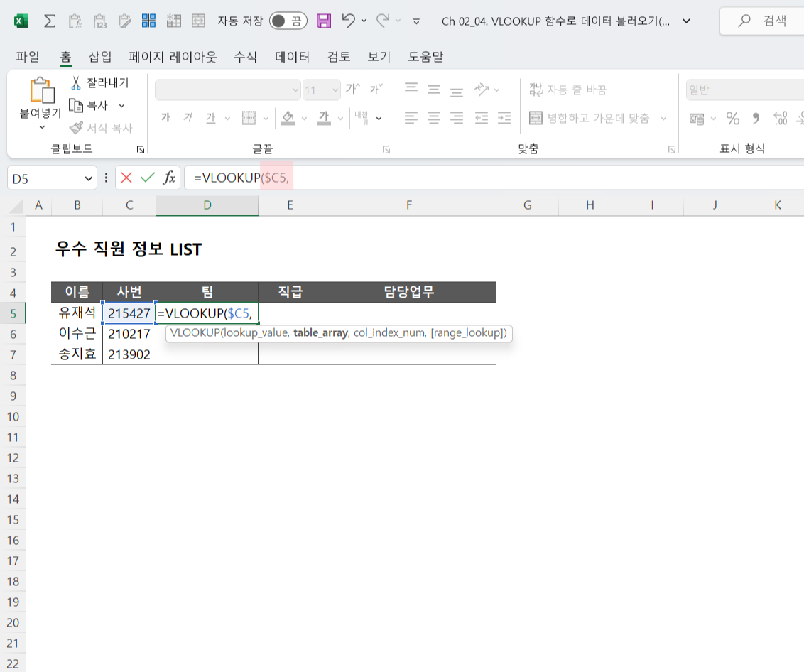Click the comma style icon
This screenshot has width=804, height=672.
tap(756, 119)
